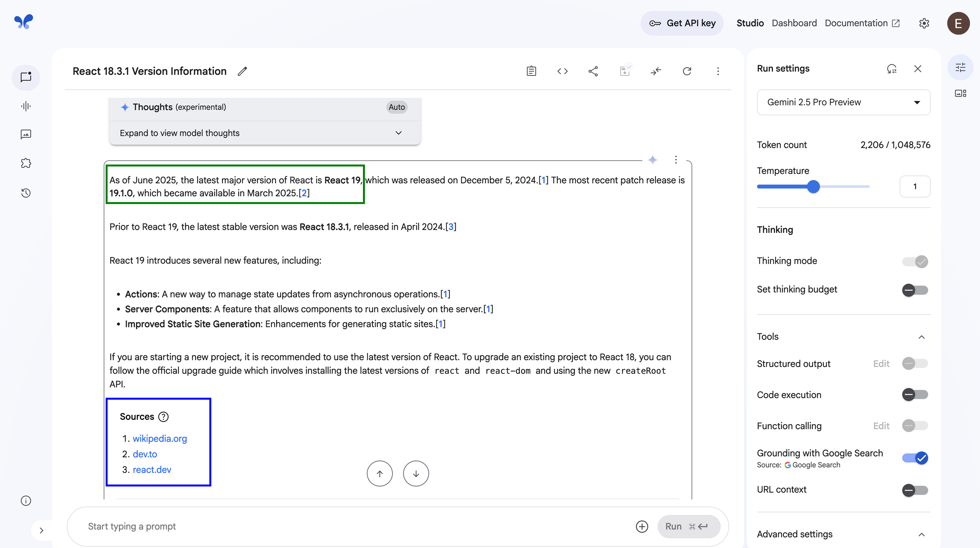Open the Gemini 2.5 Pro Preview model dropdown

tap(843, 102)
